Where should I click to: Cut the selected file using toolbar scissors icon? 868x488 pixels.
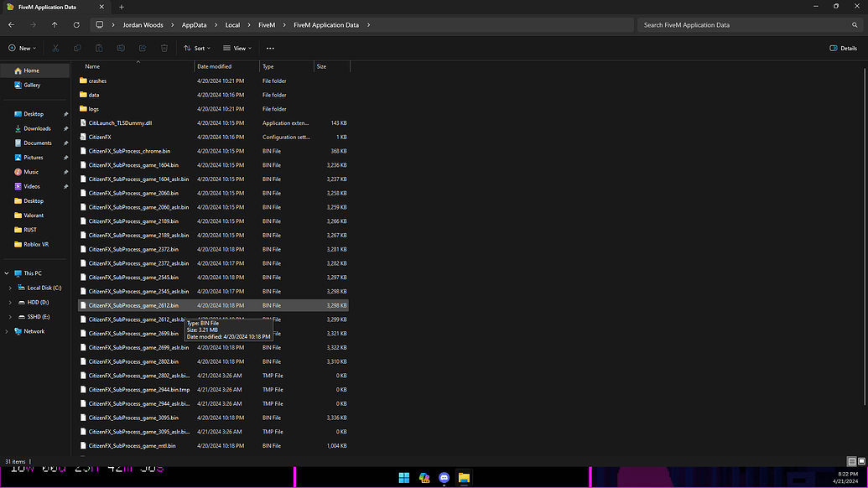tap(55, 48)
